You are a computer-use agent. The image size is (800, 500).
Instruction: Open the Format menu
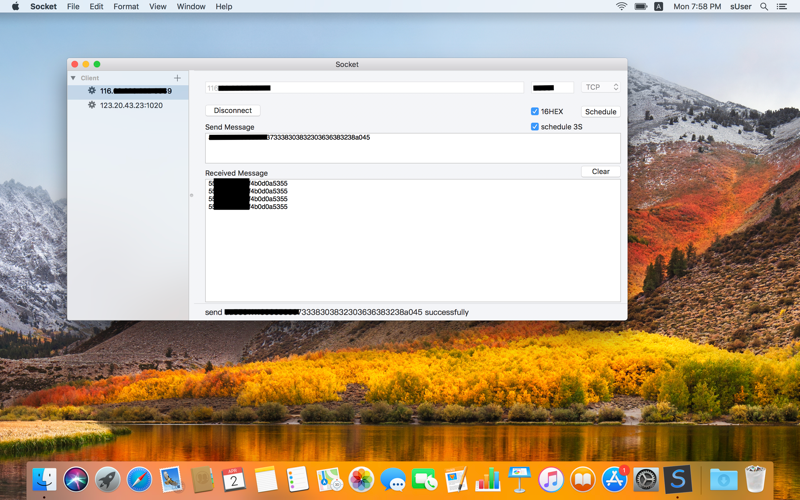click(x=126, y=7)
